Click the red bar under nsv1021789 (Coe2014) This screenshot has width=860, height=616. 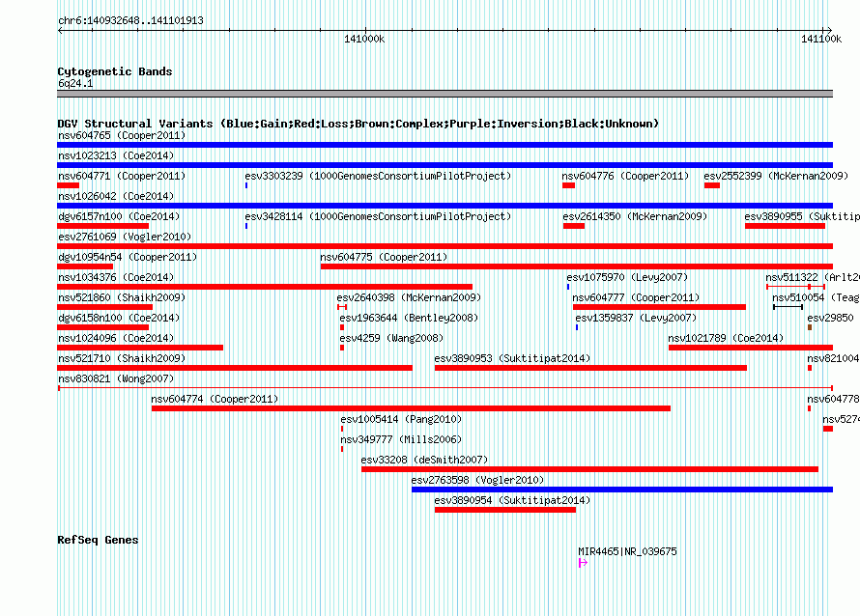coord(751,348)
